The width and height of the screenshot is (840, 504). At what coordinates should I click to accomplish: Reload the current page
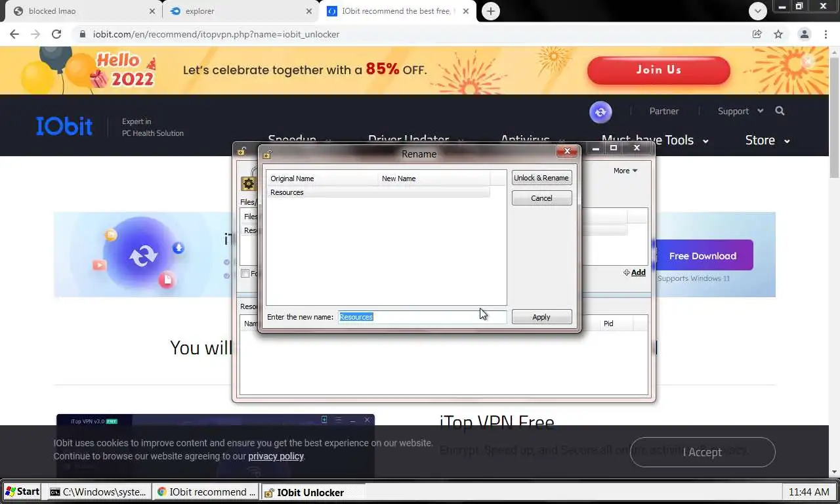pyautogui.click(x=56, y=34)
